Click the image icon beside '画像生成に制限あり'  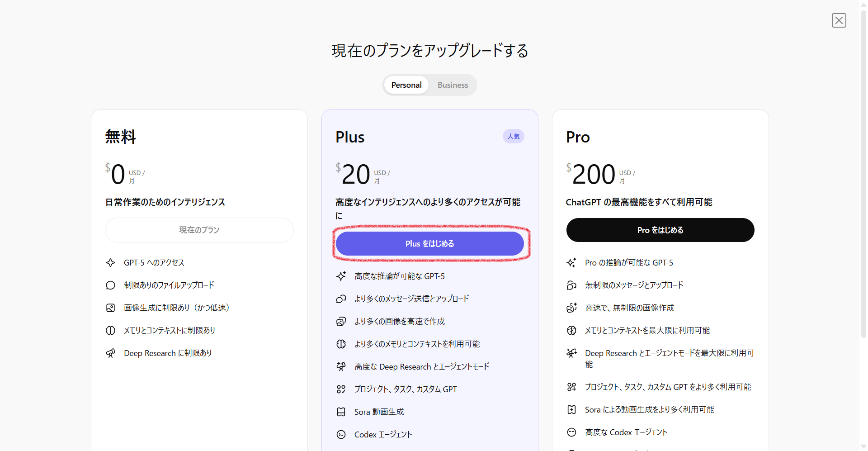coord(111,308)
